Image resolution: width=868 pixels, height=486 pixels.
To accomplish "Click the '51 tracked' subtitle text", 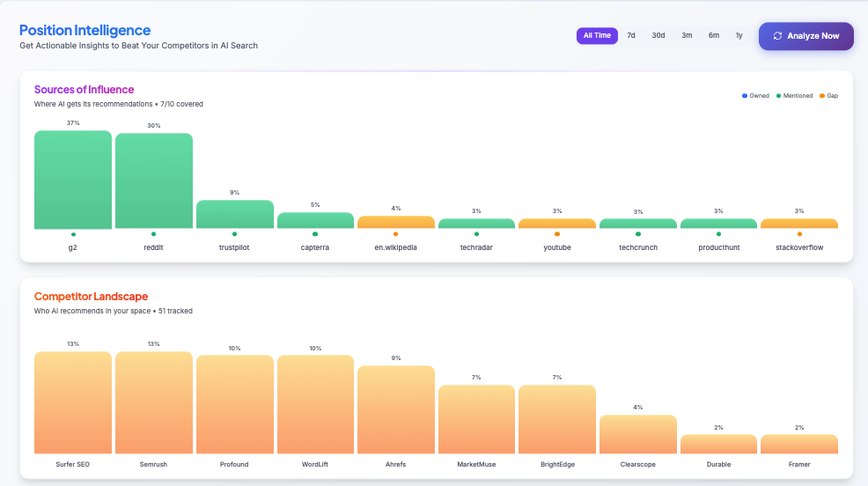I will 175,311.
